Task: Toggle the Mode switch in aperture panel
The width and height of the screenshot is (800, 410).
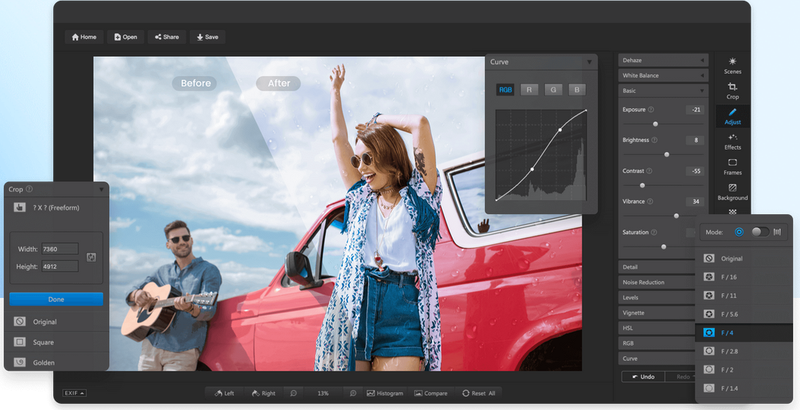Action: 761,231
